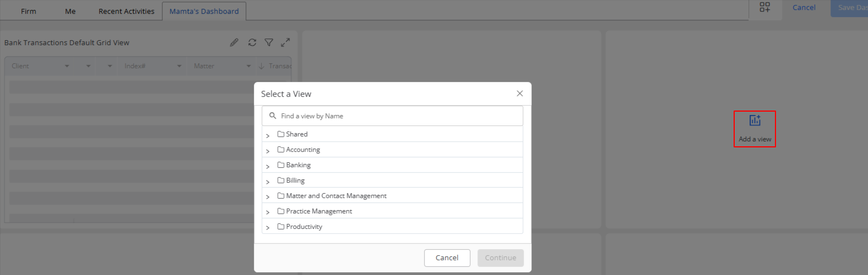The image size is (868, 275).
Task: Open the Recent Activities tab
Action: 126,11
